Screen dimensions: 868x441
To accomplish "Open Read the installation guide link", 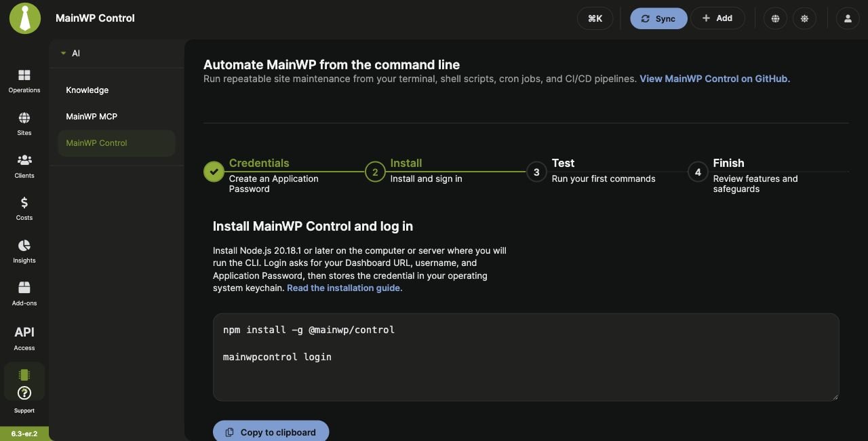I will tap(344, 288).
